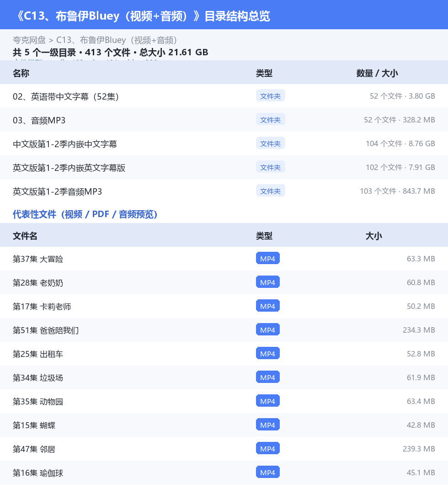Viewport: 448px width, 499px height.
Task: Select file 第34集 垃圾场
Action: (38, 378)
